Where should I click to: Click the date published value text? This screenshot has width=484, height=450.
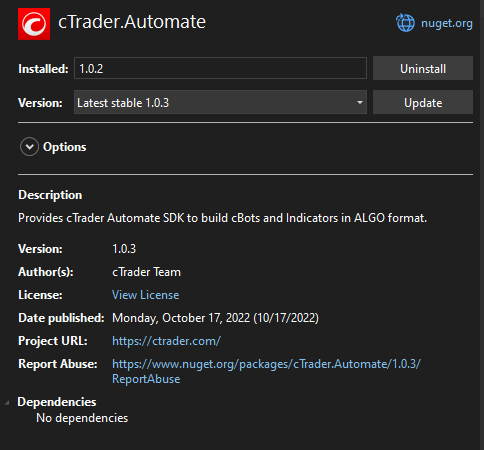(x=215, y=318)
